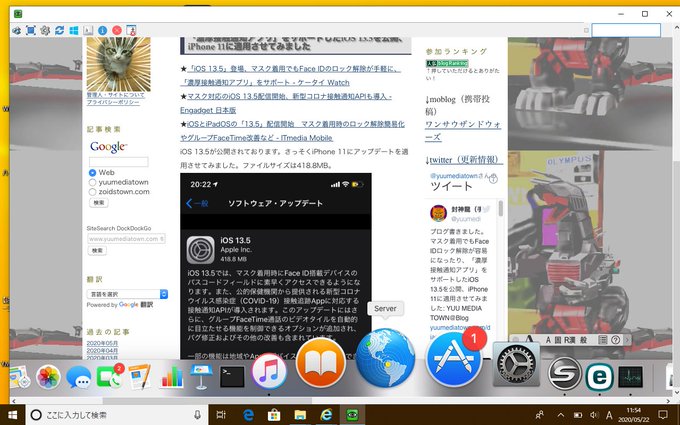Open Activity Monitor in the Dock
This screenshot has height=425, width=680.
(631, 377)
